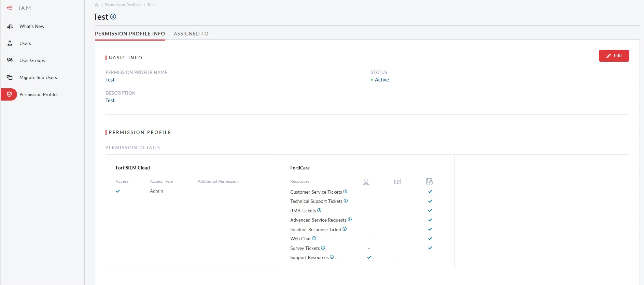Click info icon next to Customer Service Tickets

coord(345,192)
